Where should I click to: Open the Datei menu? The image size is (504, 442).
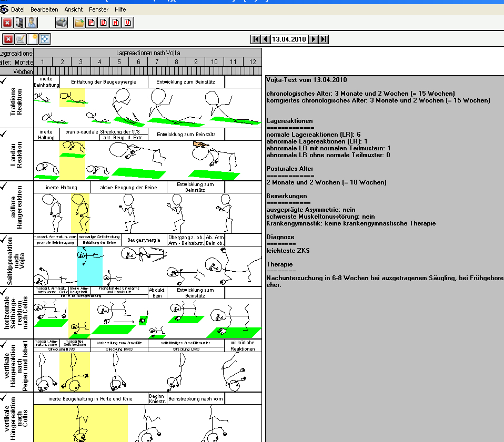[18, 9]
